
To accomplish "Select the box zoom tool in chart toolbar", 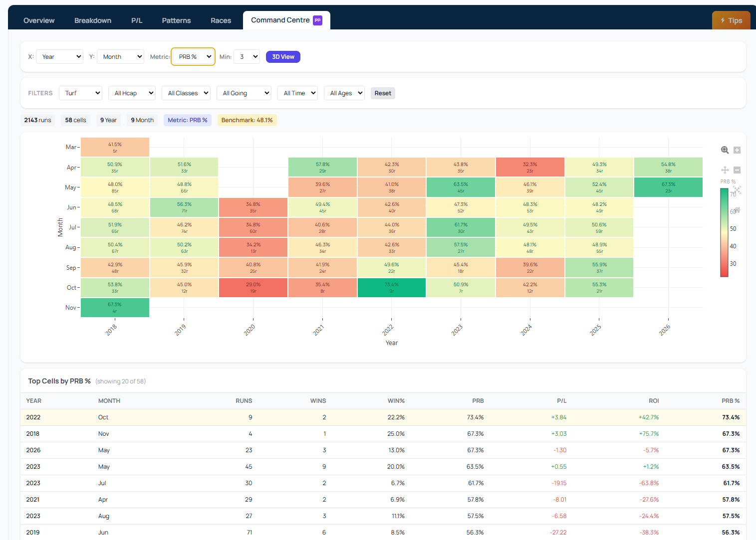I will (725, 150).
